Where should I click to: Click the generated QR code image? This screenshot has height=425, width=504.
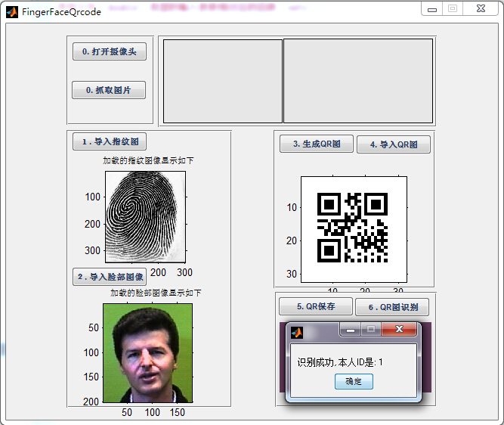click(354, 229)
